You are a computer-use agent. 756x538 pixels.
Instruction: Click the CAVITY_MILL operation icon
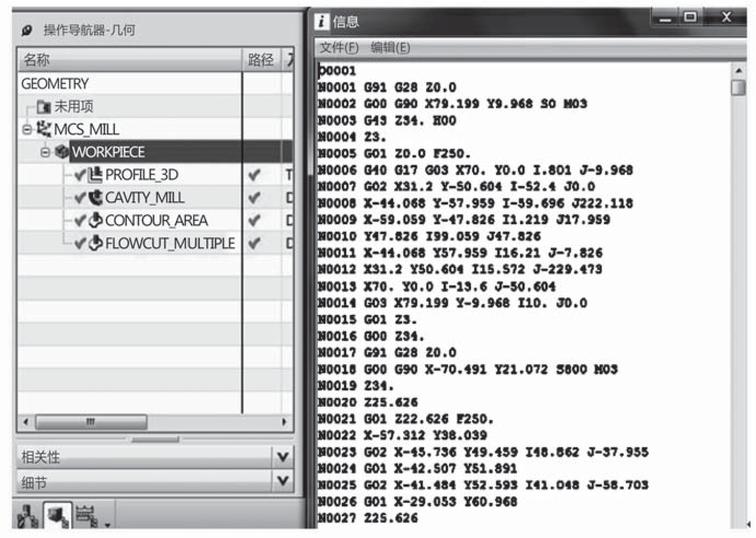point(95,197)
